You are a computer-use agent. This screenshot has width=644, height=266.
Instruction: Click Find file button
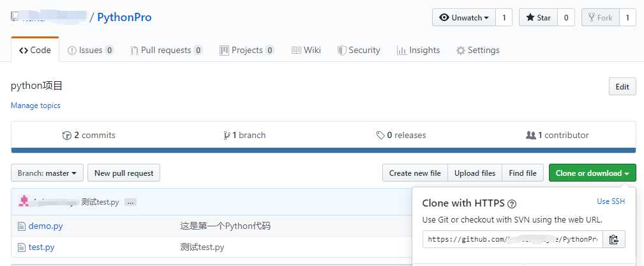tap(523, 173)
